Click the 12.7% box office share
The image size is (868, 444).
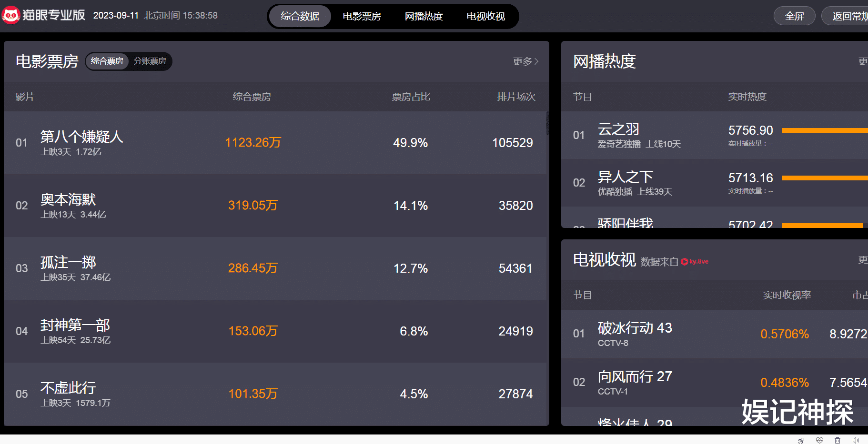(411, 268)
